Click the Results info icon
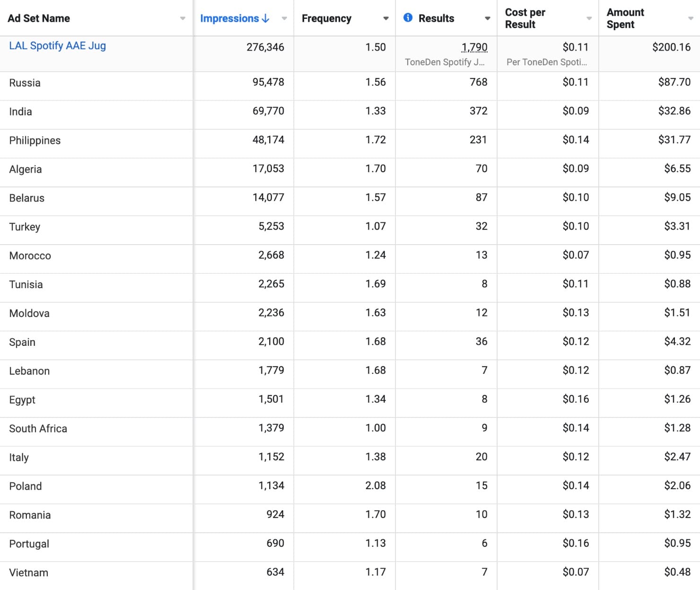 pos(408,18)
